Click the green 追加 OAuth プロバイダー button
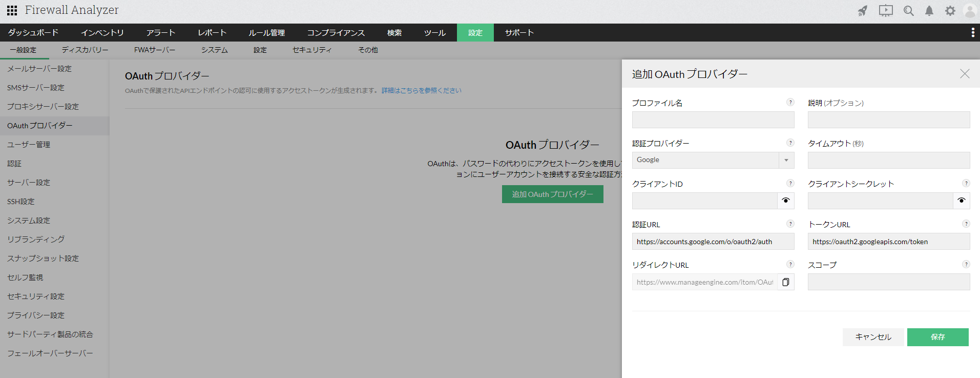Screen dimensions: 980x378 [553, 194]
